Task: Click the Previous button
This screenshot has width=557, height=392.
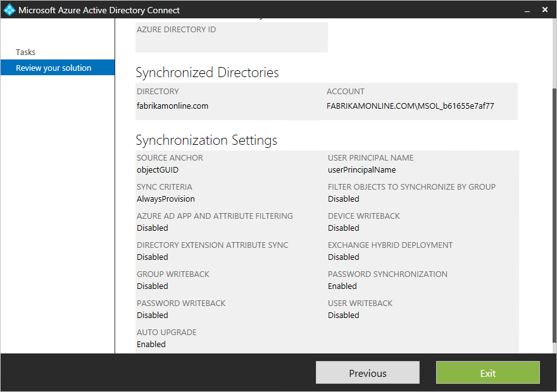Action: pos(367,372)
